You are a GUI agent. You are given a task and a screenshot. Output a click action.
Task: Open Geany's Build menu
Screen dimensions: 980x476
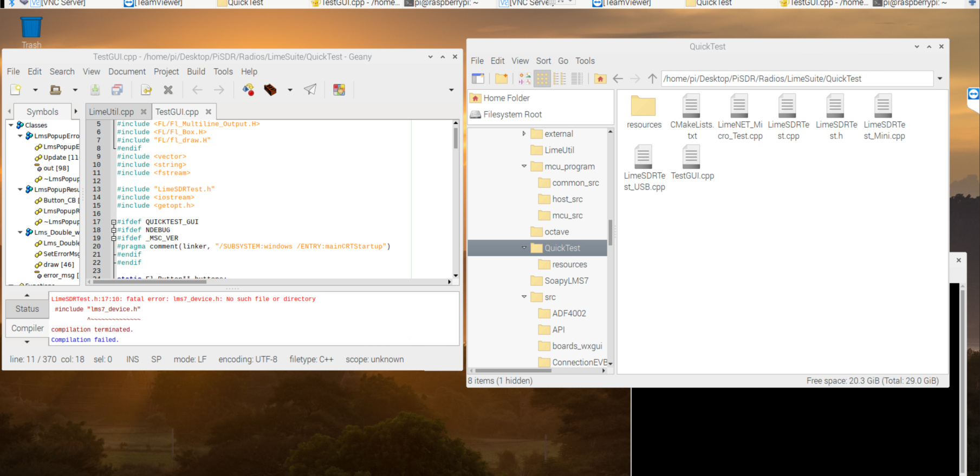click(196, 71)
